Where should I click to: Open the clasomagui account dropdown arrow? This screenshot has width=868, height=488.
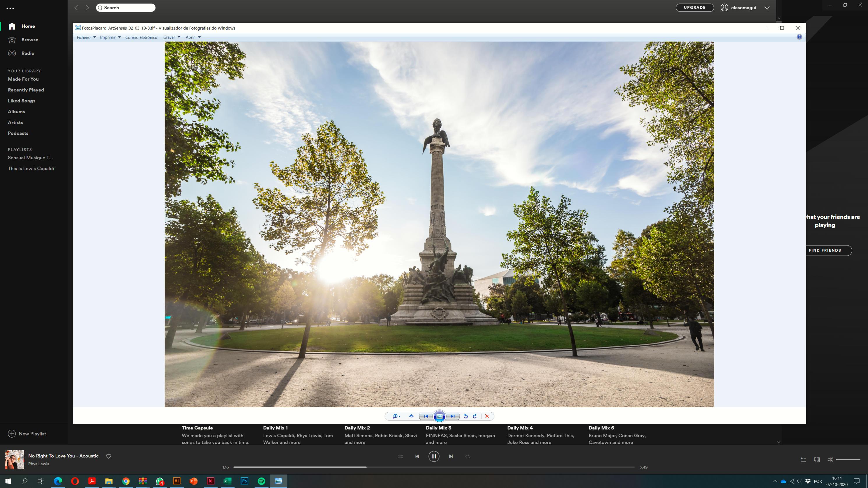(x=767, y=8)
